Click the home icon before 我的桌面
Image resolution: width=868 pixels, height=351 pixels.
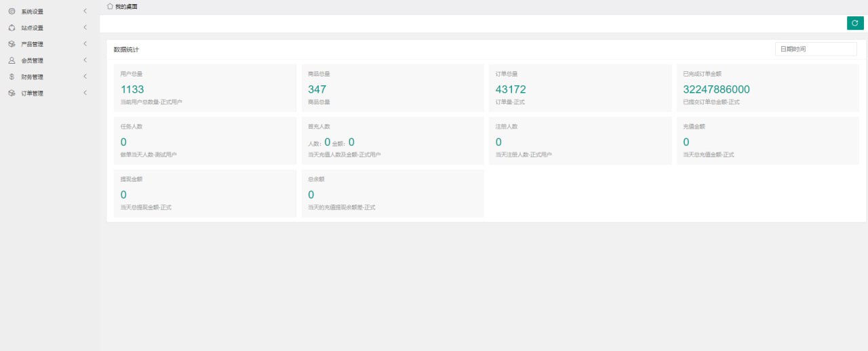[x=111, y=5]
